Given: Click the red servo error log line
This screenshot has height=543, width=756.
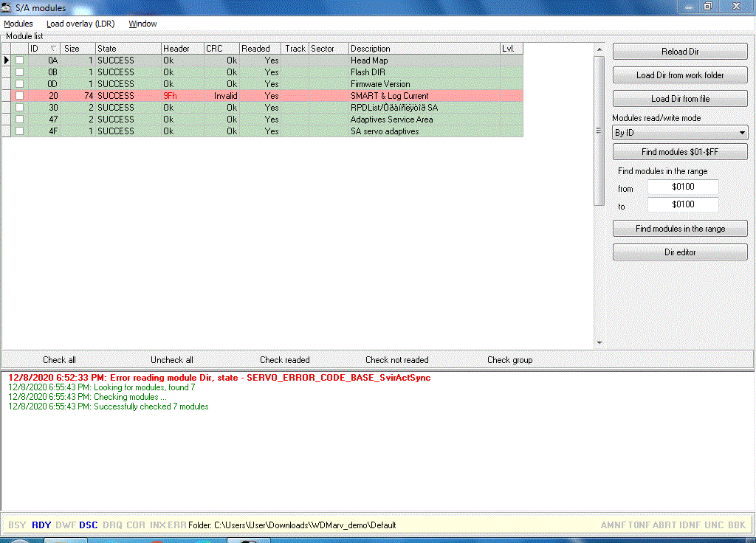Looking at the screenshot, I should [x=219, y=377].
